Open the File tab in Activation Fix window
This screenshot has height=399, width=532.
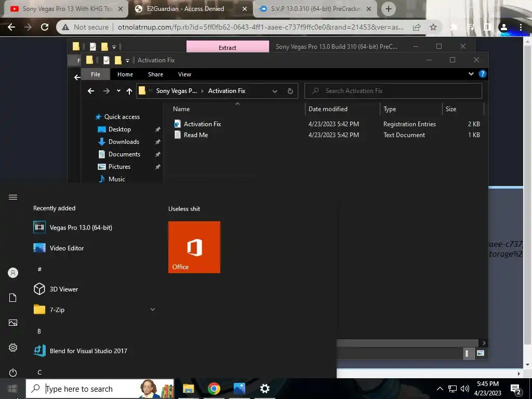[96, 74]
